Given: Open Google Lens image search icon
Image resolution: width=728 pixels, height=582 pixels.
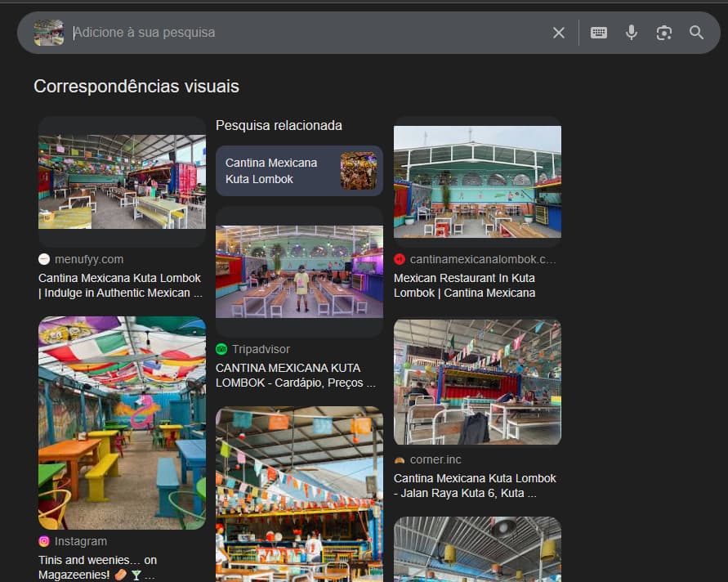Looking at the screenshot, I should (x=664, y=33).
